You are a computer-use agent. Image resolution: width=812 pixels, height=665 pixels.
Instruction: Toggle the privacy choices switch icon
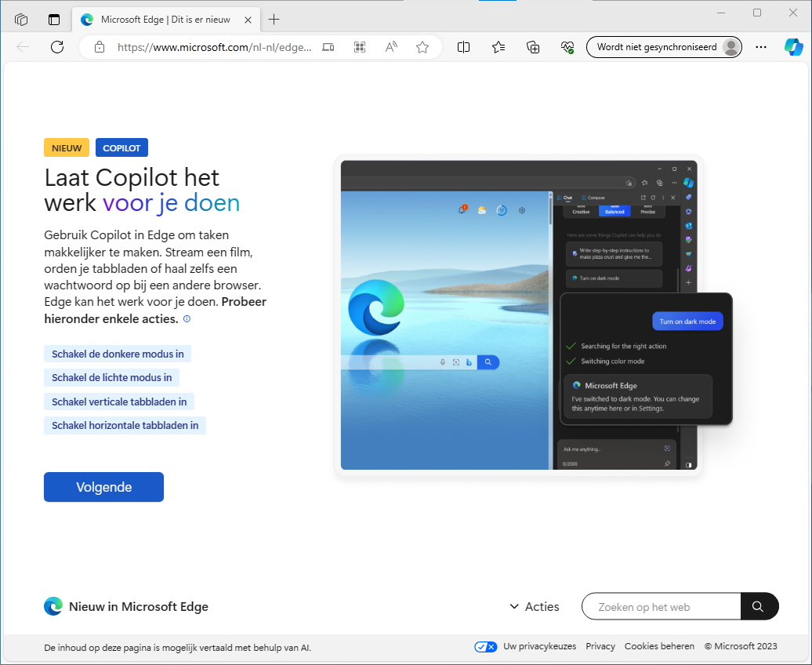485,647
